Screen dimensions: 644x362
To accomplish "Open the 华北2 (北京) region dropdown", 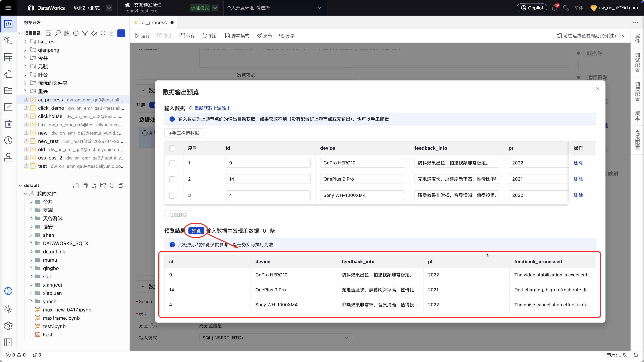I will pyautogui.click(x=109, y=8).
